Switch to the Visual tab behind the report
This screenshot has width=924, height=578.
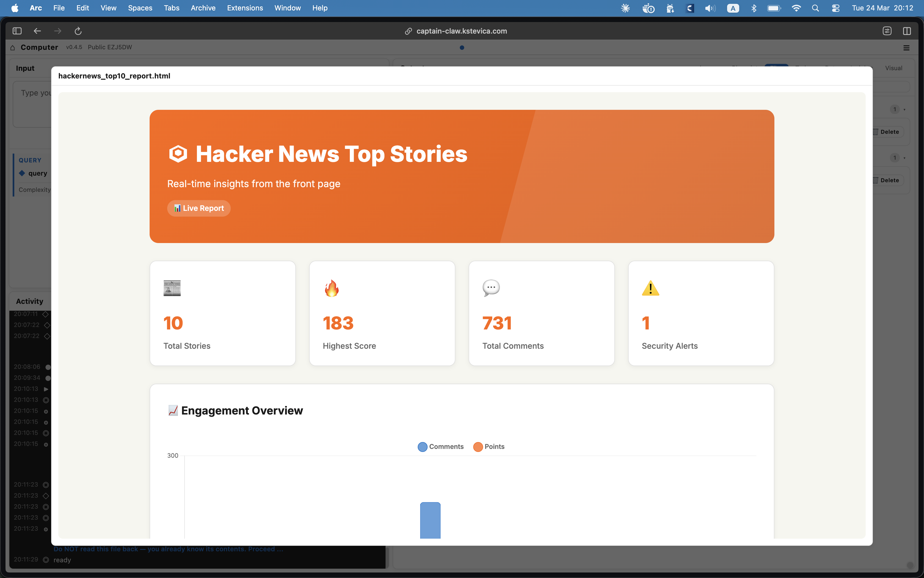(x=893, y=68)
